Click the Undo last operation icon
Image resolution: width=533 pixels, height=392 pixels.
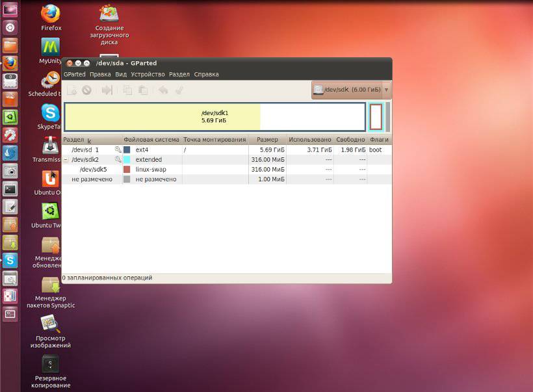tap(163, 90)
